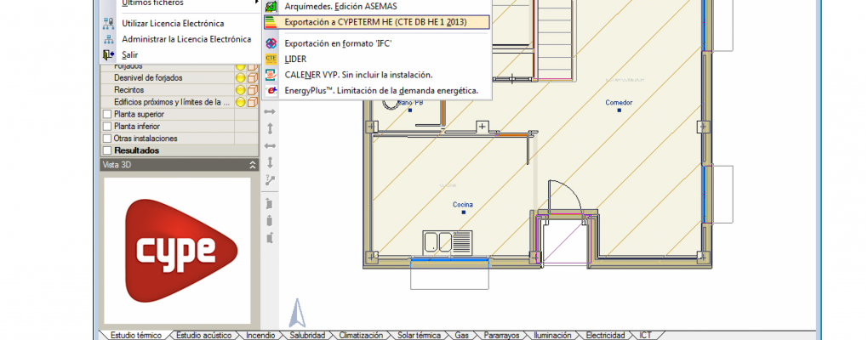
Task: Open the Electricidad tab
Action: [x=605, y=335]
